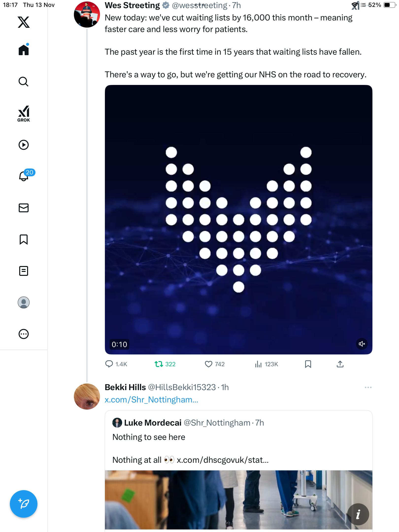Unmute the video sound
Viewport: 399px width, 532px height.
point(362,344)
